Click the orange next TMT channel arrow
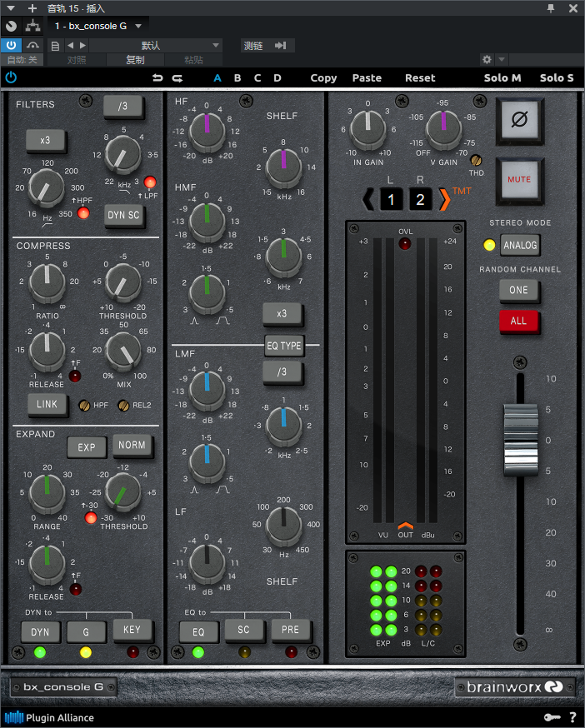 pos(444,199)
